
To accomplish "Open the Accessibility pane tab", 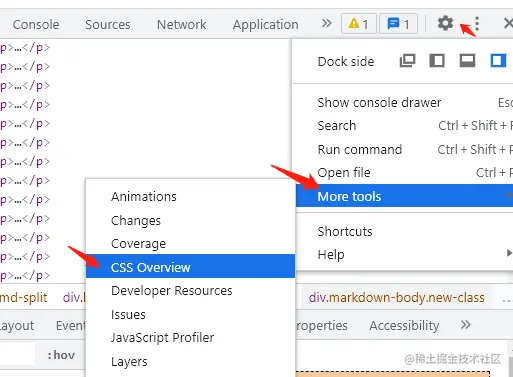I will tap(404, 325).
